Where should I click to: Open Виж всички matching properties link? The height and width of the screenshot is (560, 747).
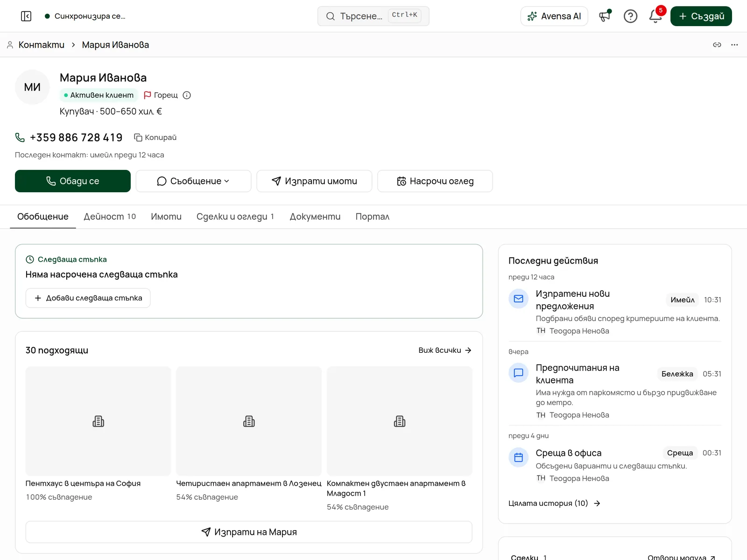coord(445,350)
